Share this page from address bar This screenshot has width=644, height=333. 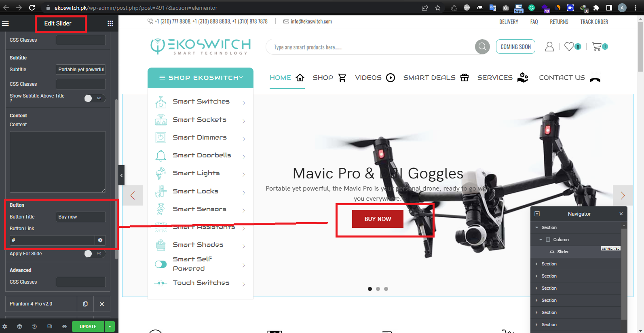(x=425, y=8)
